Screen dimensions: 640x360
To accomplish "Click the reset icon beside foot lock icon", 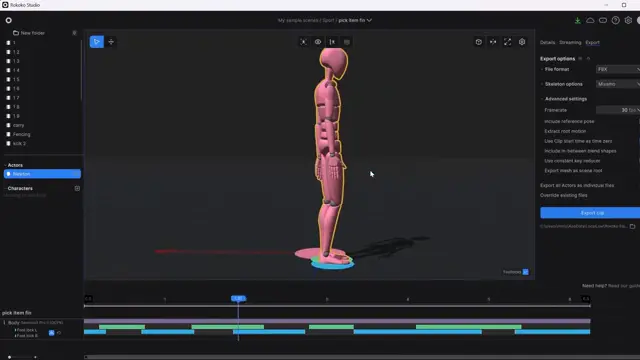I will (59, 333).
